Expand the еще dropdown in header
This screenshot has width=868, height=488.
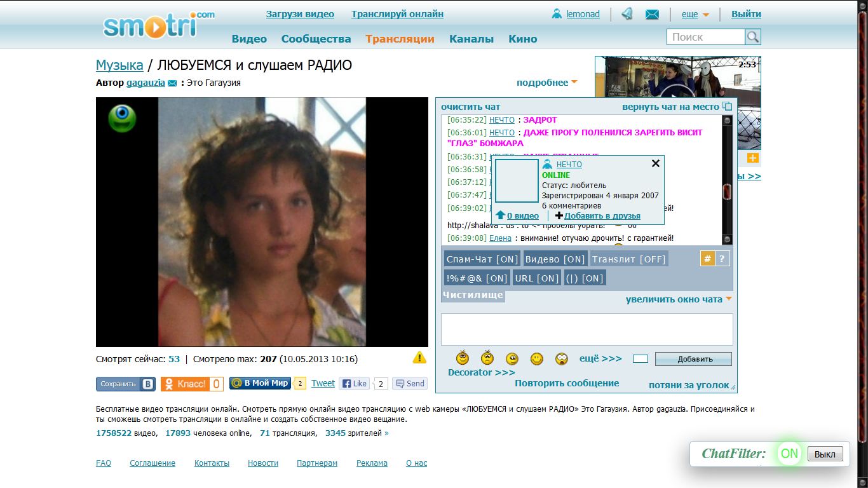pos(695,14)
